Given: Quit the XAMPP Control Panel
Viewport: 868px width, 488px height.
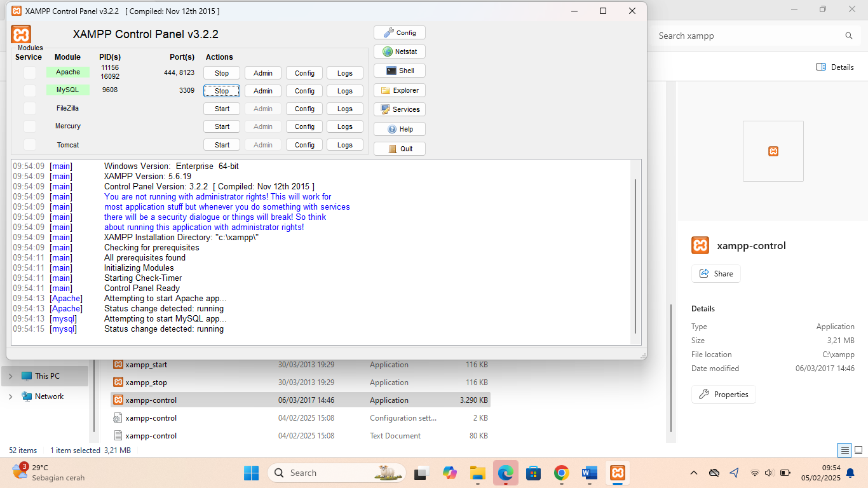Looking at the screenshot, I should (x=400, y=149).
